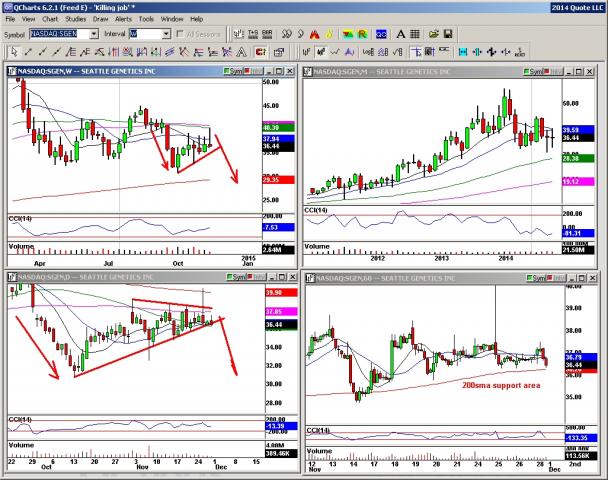Click the yellow flame icon in toolbar

(x=329, y=34)
